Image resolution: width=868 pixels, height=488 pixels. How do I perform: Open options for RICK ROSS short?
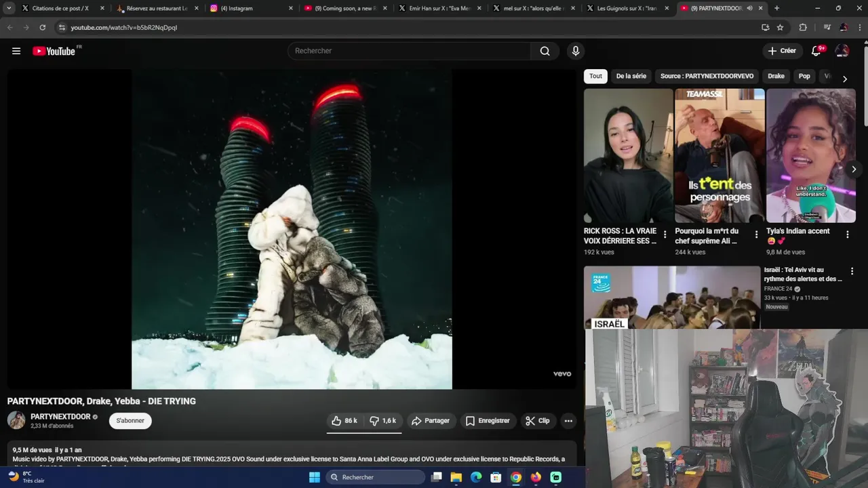point(665,235)
